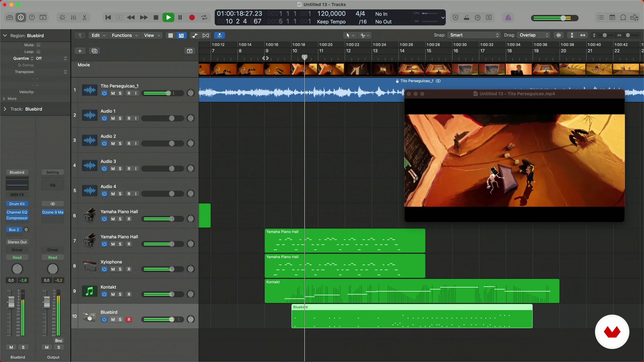Go to beginning of project

pyautogui.click(x=108, y=17)
